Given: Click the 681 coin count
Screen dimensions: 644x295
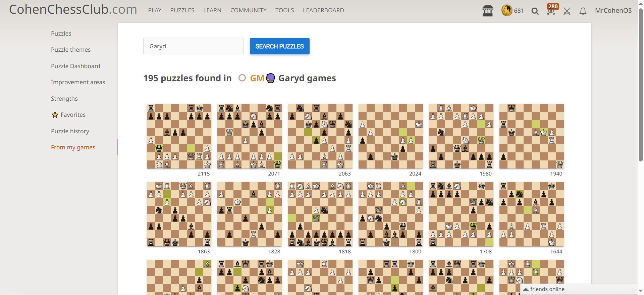Looking at the screenshot, I should [x=519, y=11].
